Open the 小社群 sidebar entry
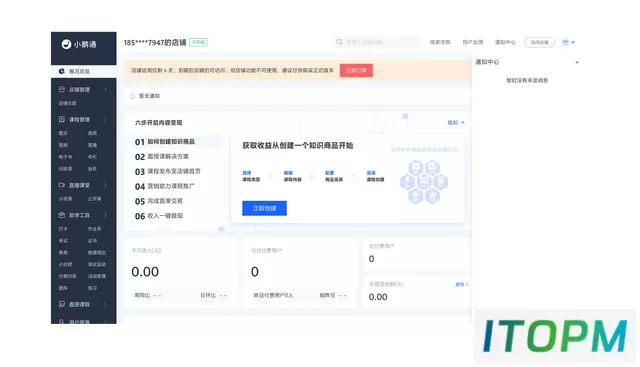The height and width of the screenshot is (367, 640). coord(65,265)
